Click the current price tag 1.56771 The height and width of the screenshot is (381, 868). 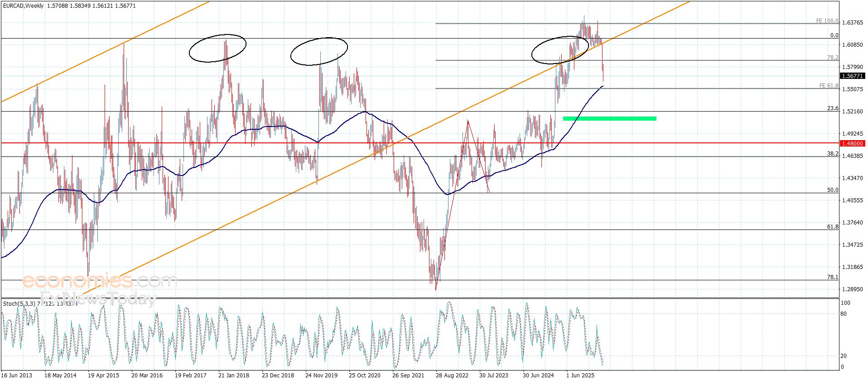(852, 76)
